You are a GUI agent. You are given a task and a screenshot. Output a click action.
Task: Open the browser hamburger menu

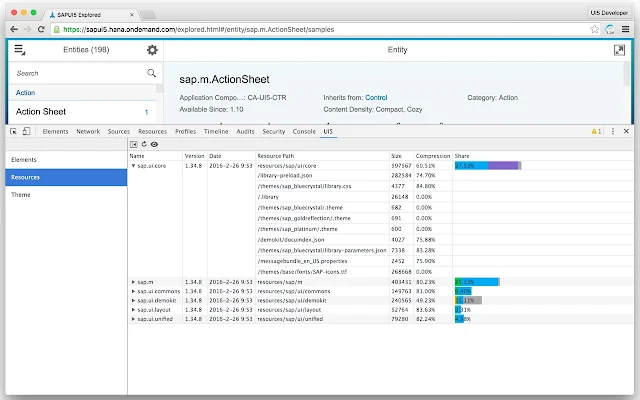[625, 29]
